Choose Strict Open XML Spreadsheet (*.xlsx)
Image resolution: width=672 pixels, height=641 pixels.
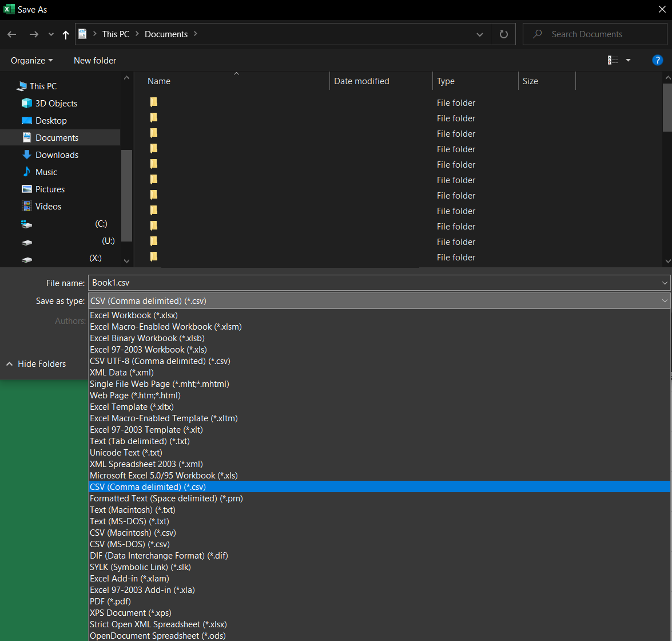click(x=379, y=624)
